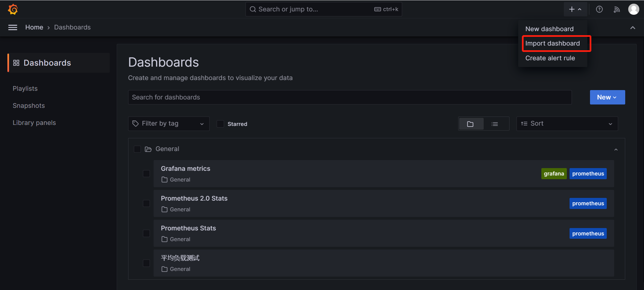644x290 pixels.
Task: Focus the Search for dashboards field
Action: [350, 97]
